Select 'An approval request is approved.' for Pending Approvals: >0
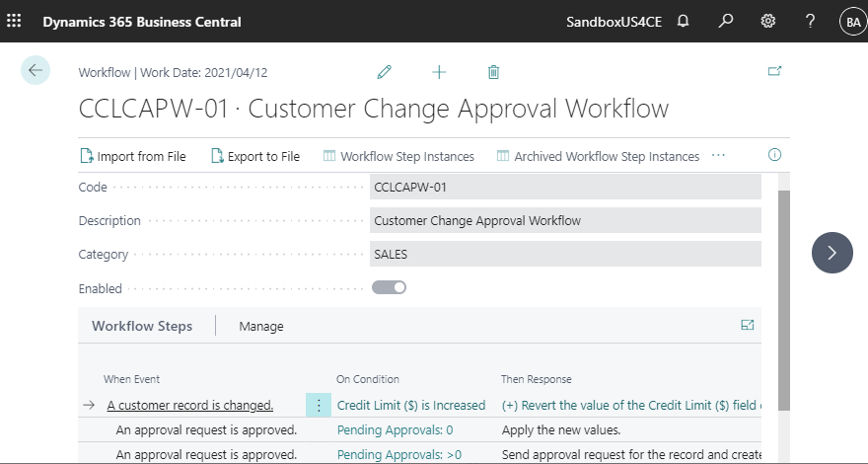The image size is (868, 464). pos(206,454)
